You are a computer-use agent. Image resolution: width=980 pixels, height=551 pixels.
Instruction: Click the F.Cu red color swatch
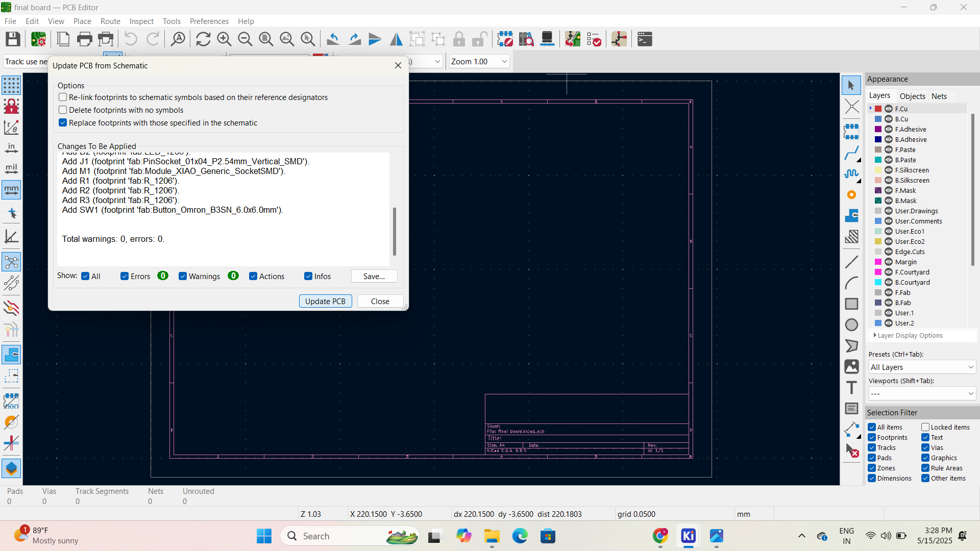[x=878, y=109]
